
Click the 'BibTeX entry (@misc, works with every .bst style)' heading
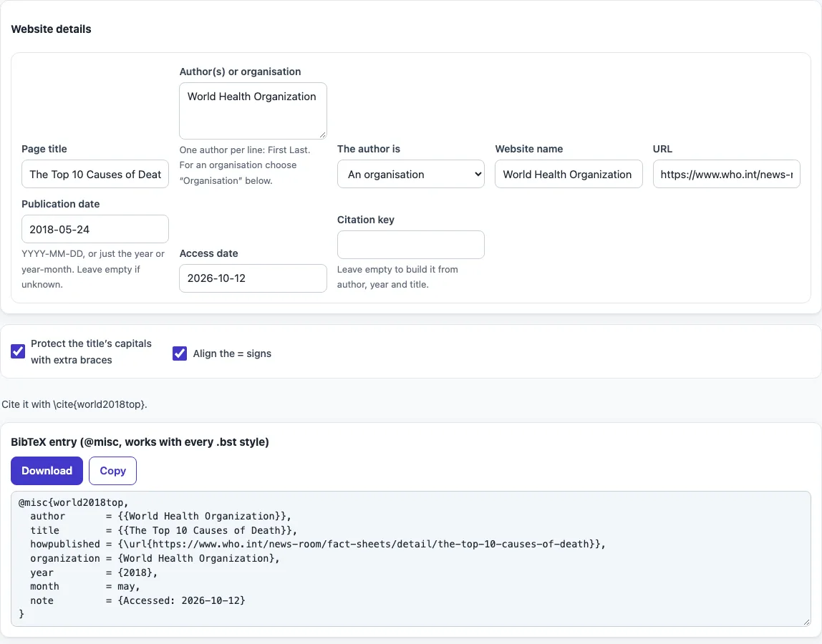(140, 442)
